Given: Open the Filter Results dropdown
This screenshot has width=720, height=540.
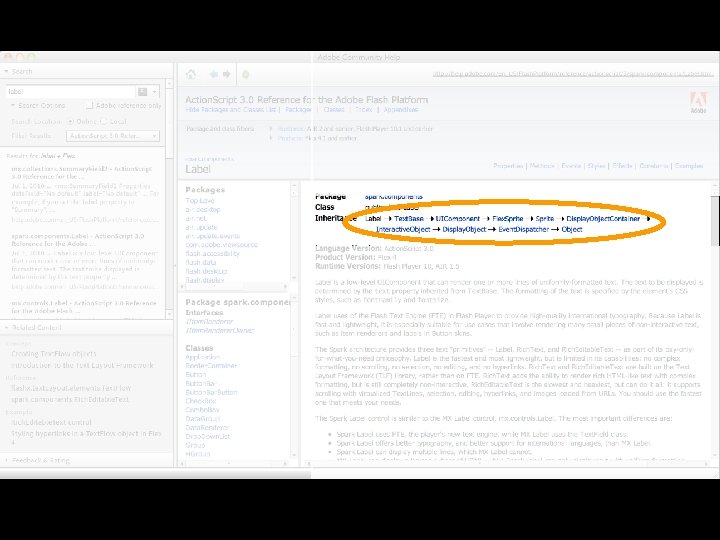Looking at the screenshot, I should (113, 136).
